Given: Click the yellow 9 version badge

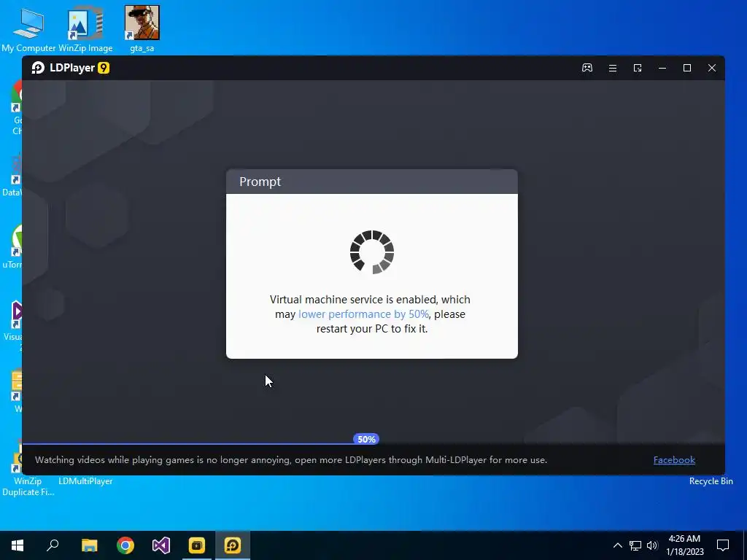Looking at the screenshot, I should tap(104, 68).
